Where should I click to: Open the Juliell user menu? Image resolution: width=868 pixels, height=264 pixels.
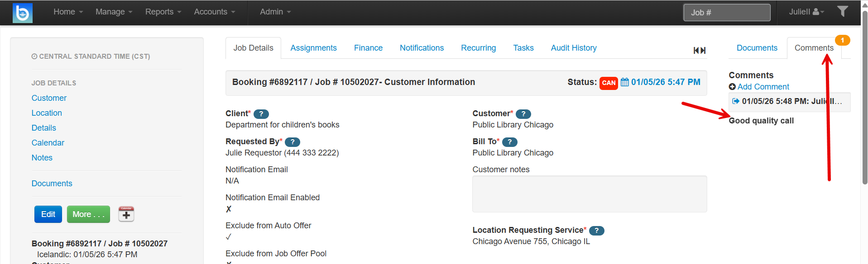(x=807, y=12)
